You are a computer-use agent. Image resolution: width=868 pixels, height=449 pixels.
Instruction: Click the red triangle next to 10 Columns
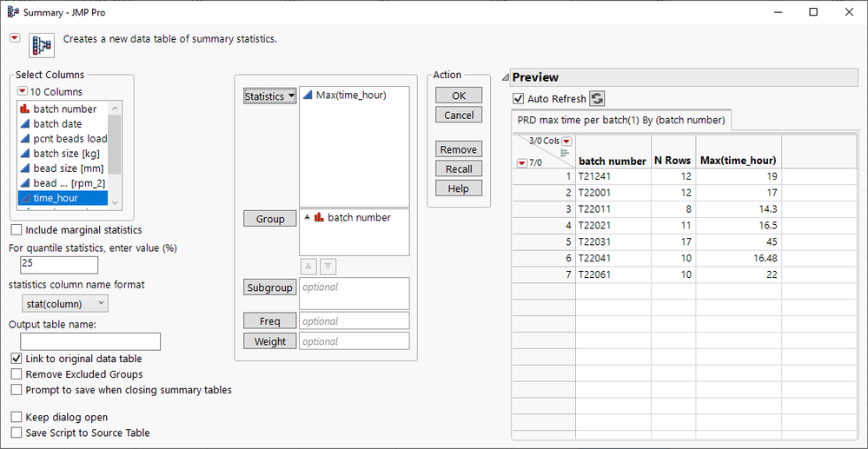(x=23, y=91)
